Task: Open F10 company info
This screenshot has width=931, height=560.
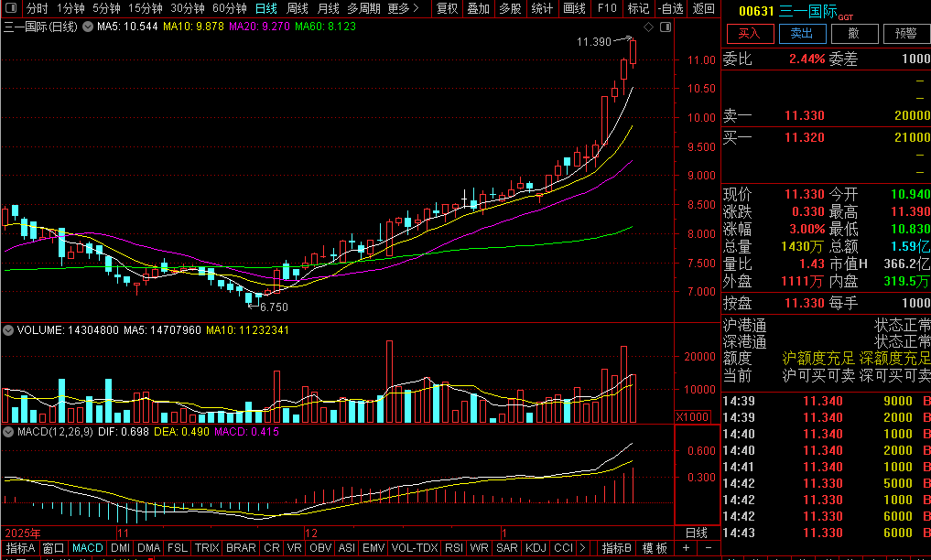Action: 607,8
